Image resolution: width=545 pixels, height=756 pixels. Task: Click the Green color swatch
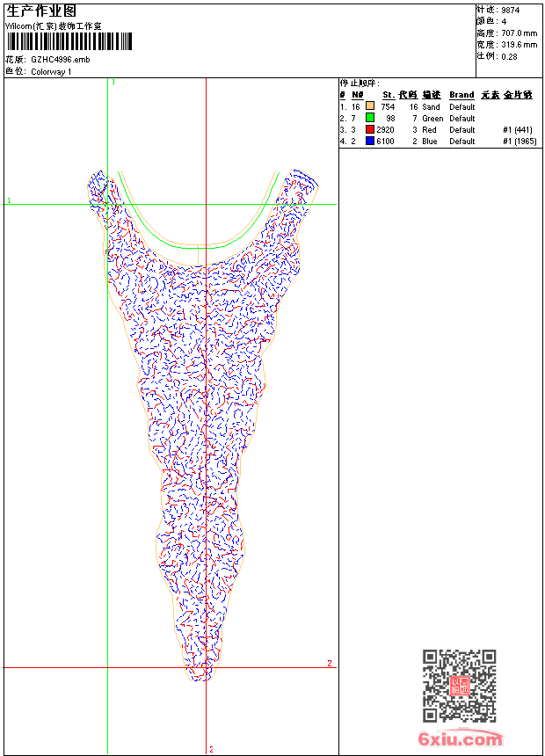click(x=370, y=118)
